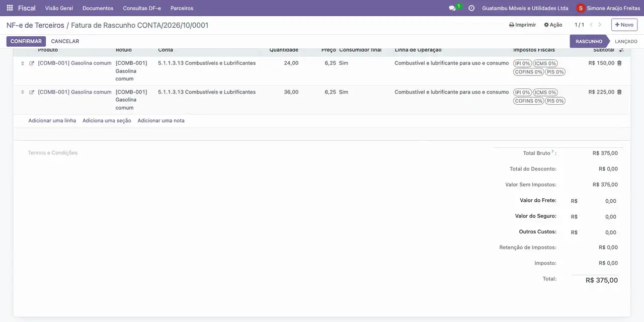Open the Guatambu Móveis e Utilidades Ltda company selector
Screen dimensions: 644x322
(x=525, y=8)
